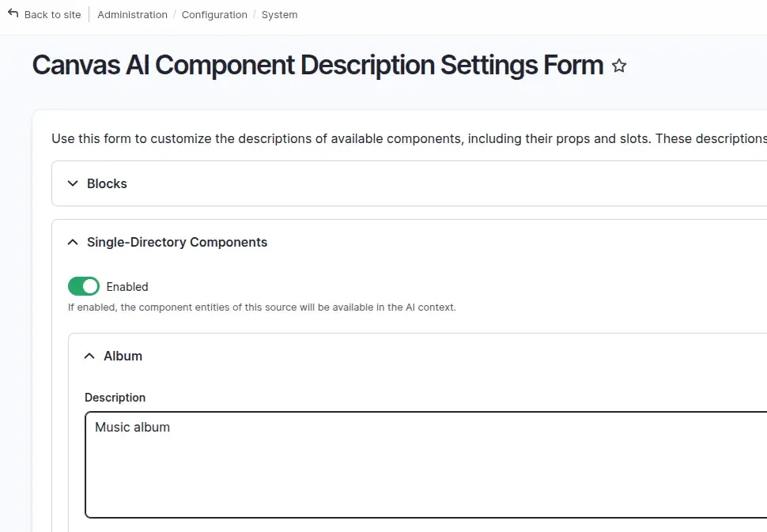Select System in the breadcrumb trail

point(279,14)
